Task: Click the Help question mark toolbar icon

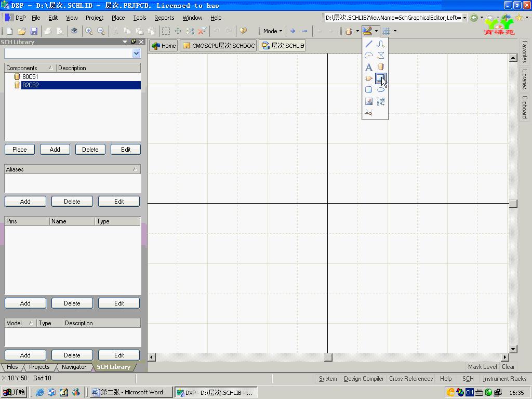Action: click(x=243, y=31)
